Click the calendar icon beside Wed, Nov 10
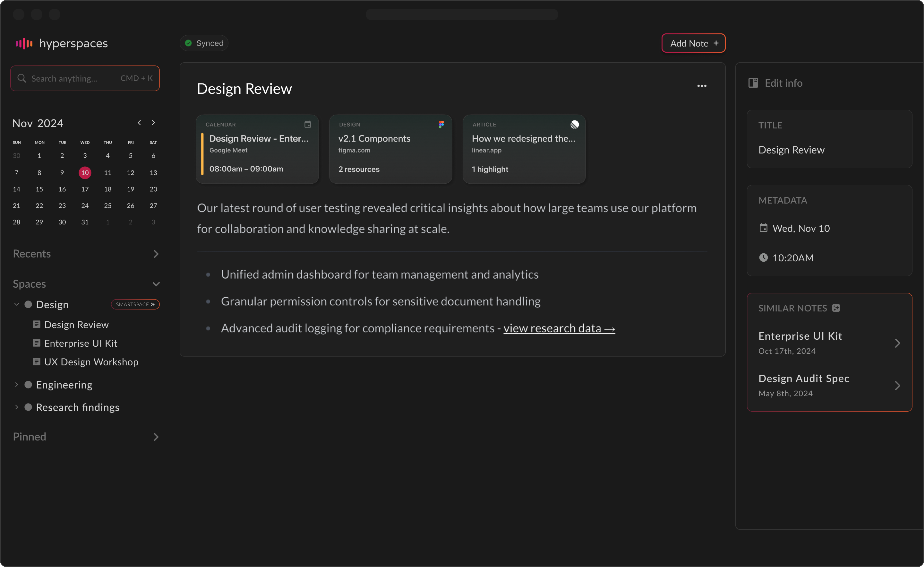Viewport: 924px width, 567px height. point(763,228)
